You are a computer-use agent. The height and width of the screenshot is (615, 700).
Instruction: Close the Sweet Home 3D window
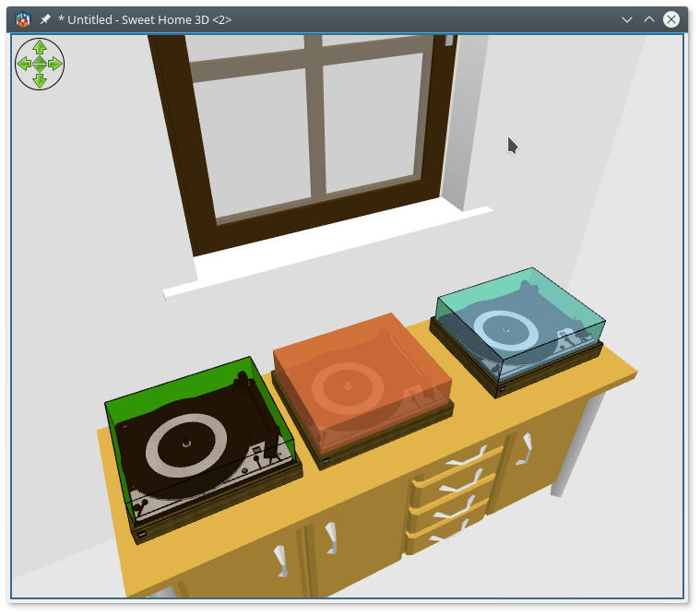click(671, 19)
